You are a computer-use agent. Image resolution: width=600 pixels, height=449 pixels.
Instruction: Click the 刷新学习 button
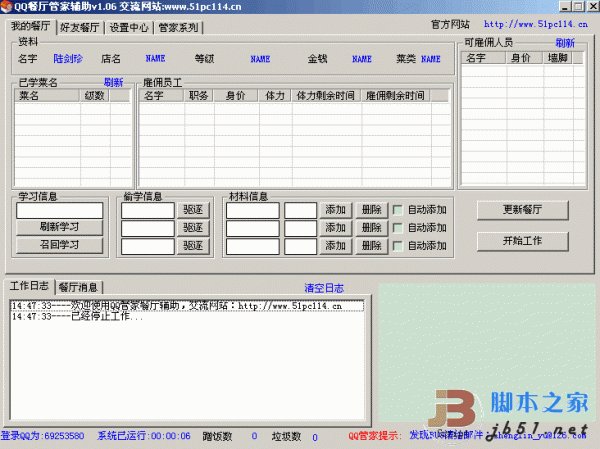[60, 227]
